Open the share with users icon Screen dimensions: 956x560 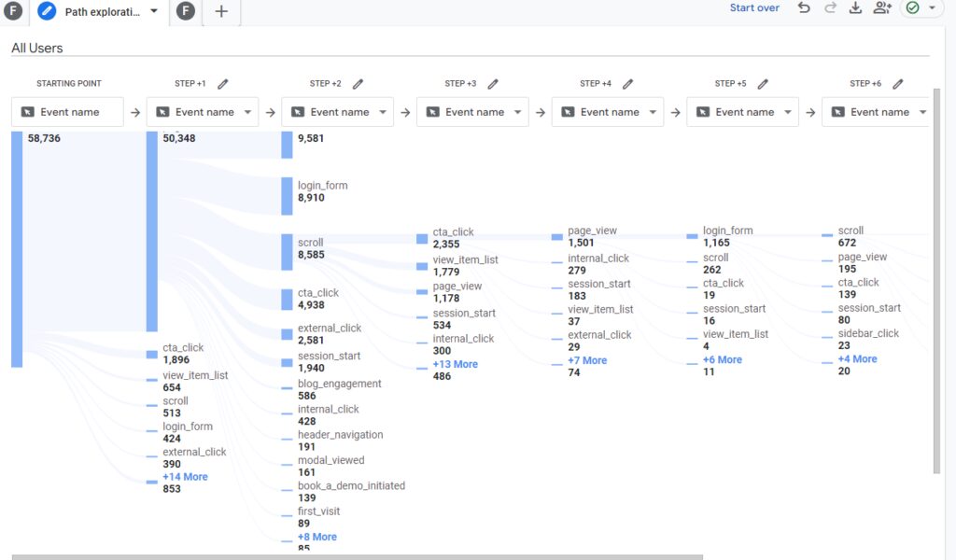click(882, 7)
